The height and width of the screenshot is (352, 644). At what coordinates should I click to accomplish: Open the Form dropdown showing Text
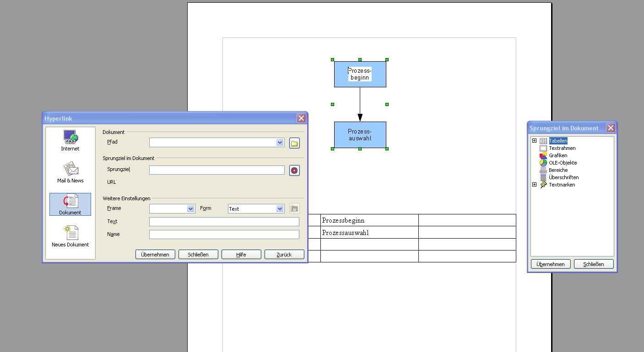point(280,209)
